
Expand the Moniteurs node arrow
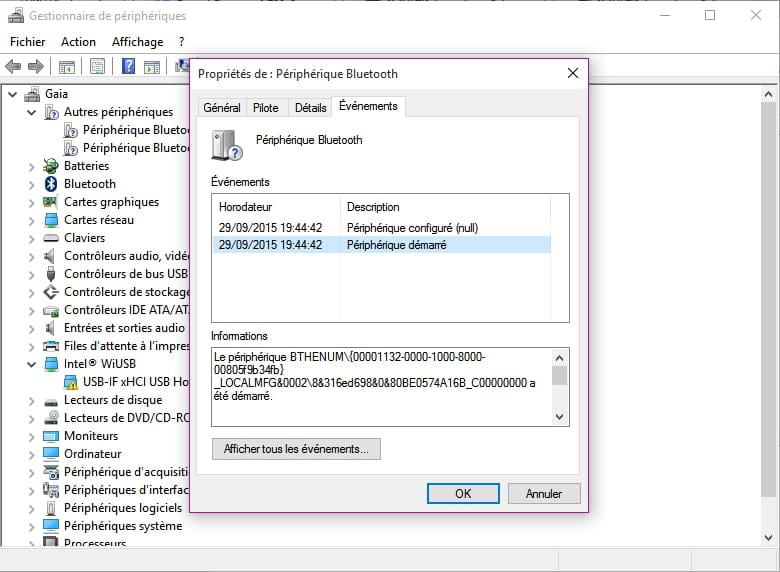tap(31, 437)
